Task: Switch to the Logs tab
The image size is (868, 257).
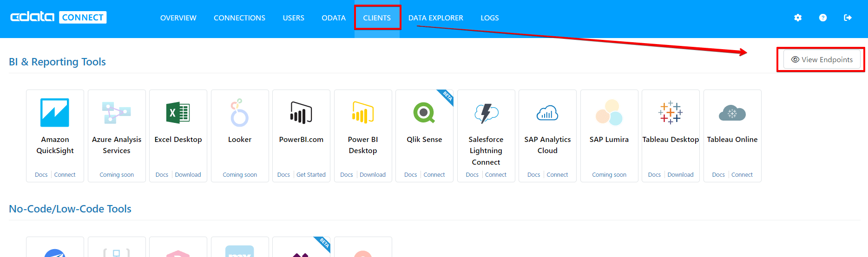Action: pos(490,18)
